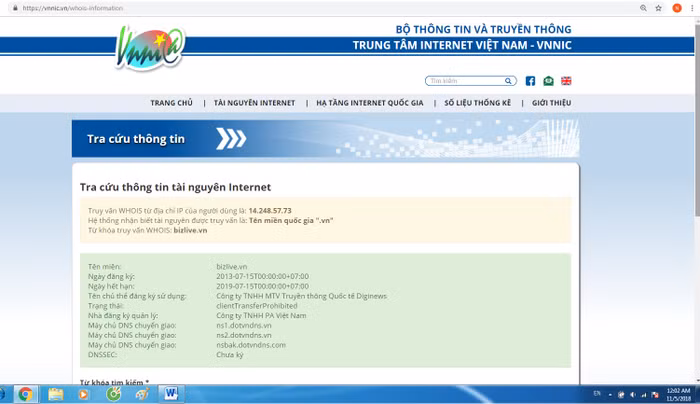Open File Explorer folder in taskbar
The width and height of the screenshot is (700, 404).
[x=56, y=394]
